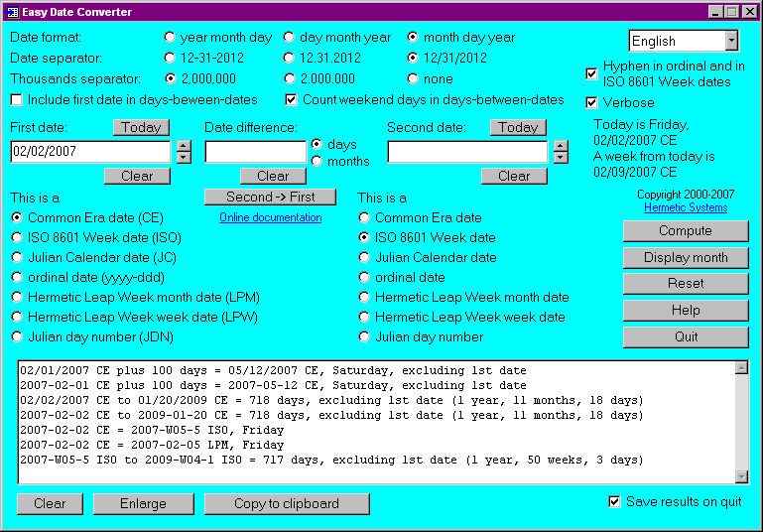Click into the Date difference input field
Screen dimensions: 763x532
pos(256,152)
